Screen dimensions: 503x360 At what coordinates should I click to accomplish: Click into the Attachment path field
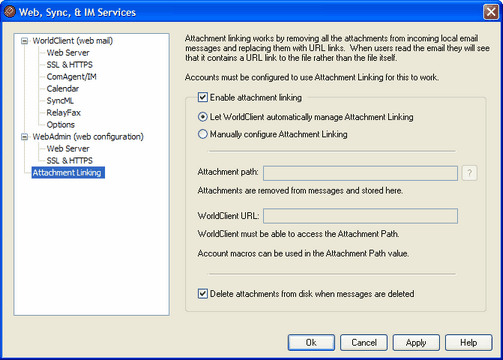(360, 173)
